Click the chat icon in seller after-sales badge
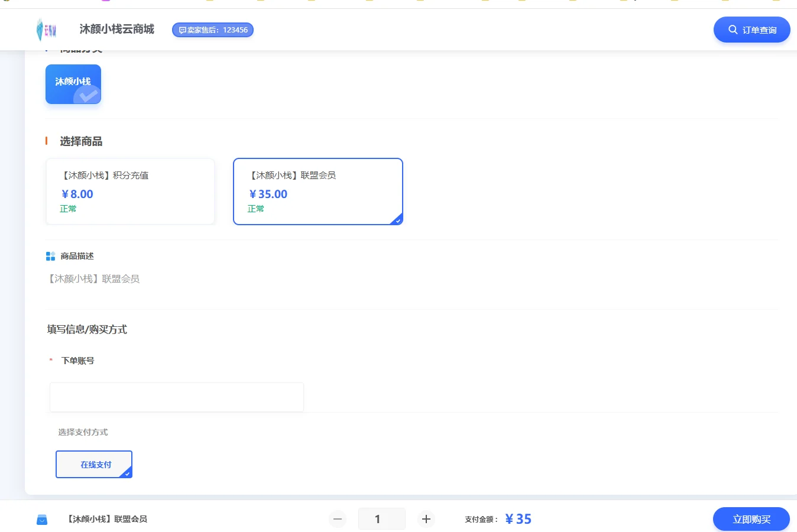Image resolution: width=797 pixels, height=532 pixels. tap(182, 30)
